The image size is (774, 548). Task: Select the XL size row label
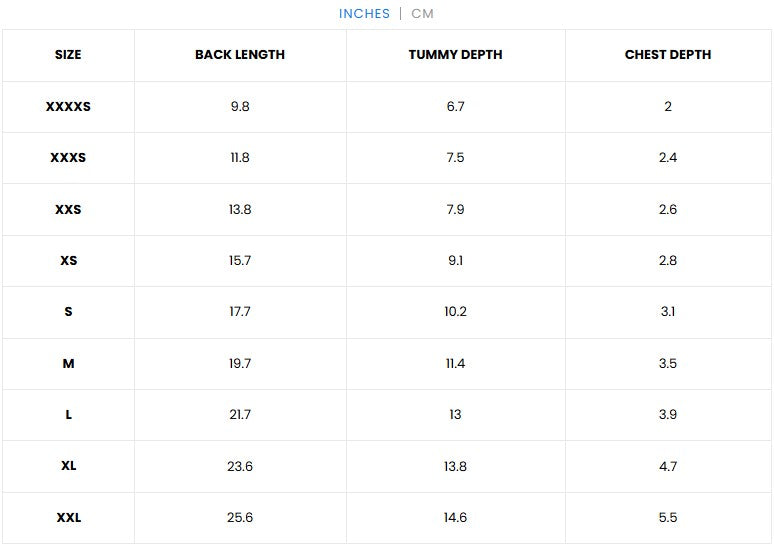coord(68,466)
